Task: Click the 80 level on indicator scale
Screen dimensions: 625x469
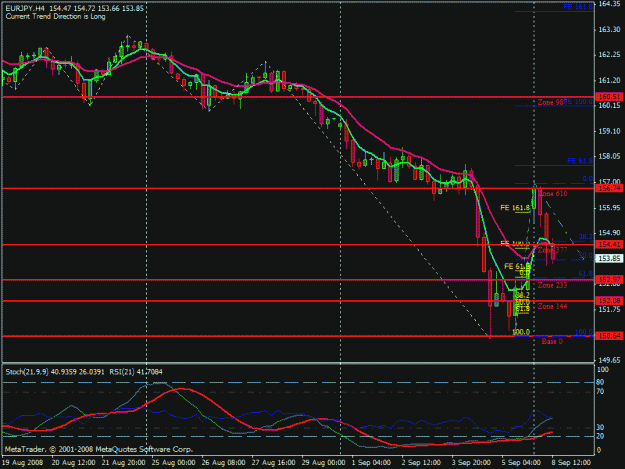Action: click(600, 382)
